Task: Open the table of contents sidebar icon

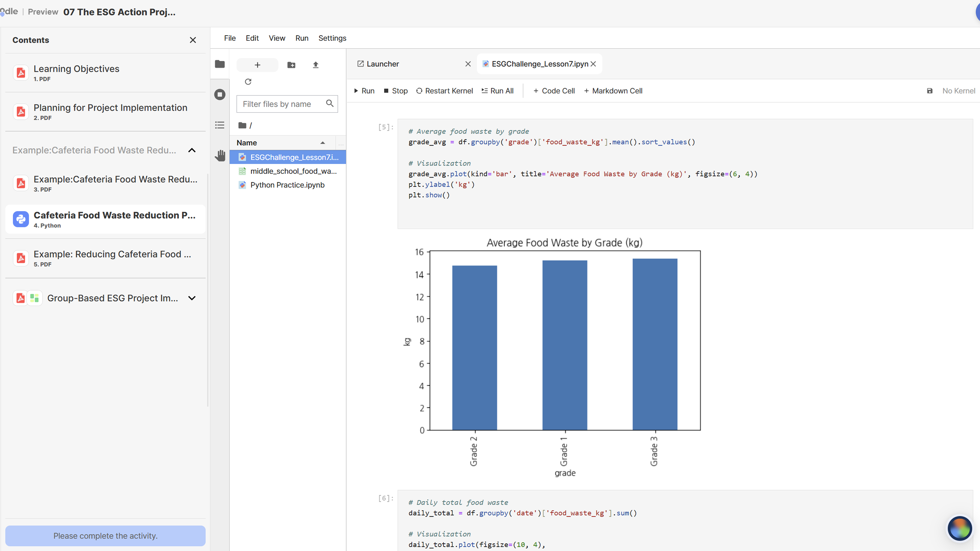Action: [220, 125]
